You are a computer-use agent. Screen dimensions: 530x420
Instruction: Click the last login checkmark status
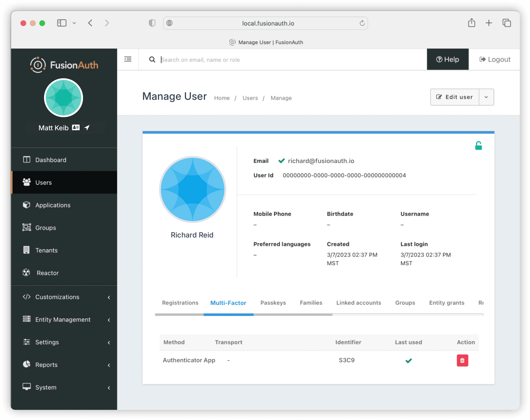click(408, 360)
